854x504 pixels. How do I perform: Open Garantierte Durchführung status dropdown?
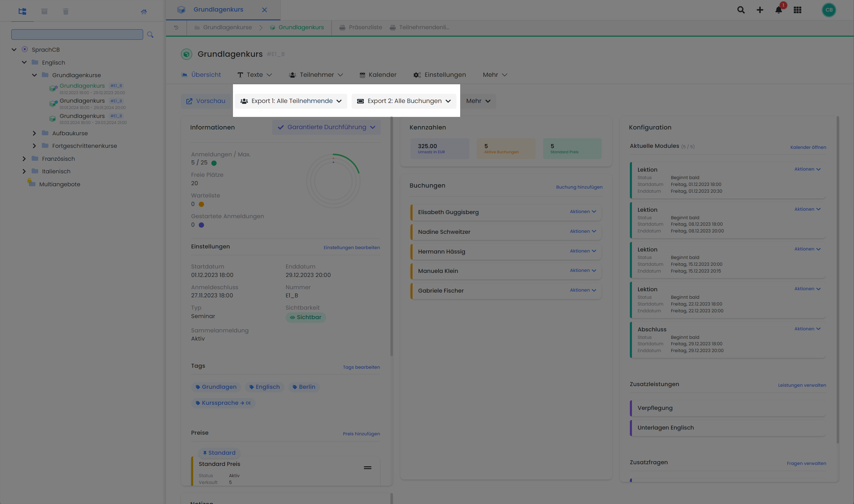(x=326, y=127)
